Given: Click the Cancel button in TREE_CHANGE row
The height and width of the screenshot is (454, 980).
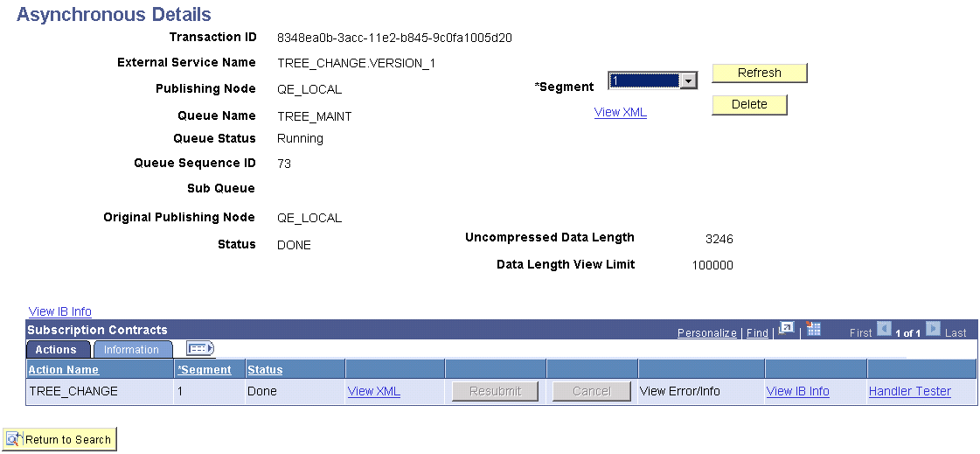Looking at the screenshot, I should (x=591, y=392).
